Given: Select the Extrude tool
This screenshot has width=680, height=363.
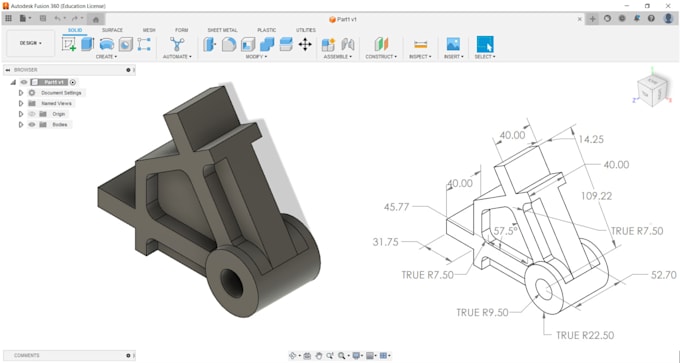Looking at the screenshot, I should pyautogui.click(x=88, y=44).
